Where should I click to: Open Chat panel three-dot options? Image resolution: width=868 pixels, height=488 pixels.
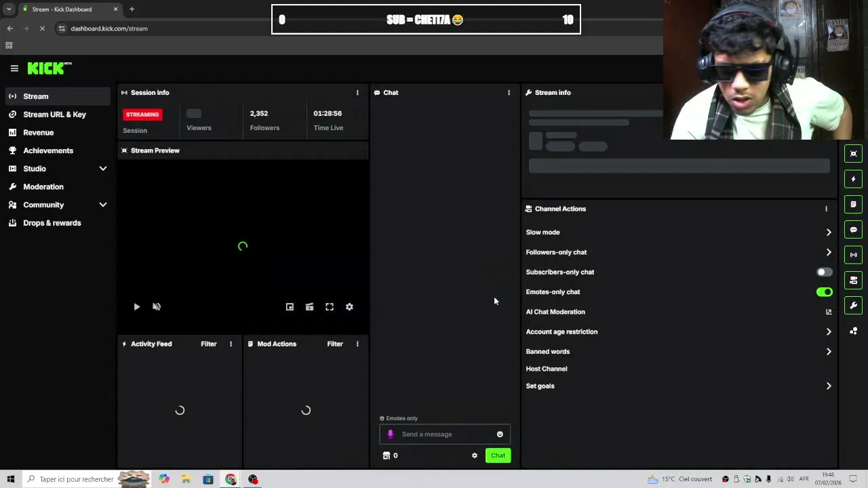pyautogui.click(x=509, y=93)
